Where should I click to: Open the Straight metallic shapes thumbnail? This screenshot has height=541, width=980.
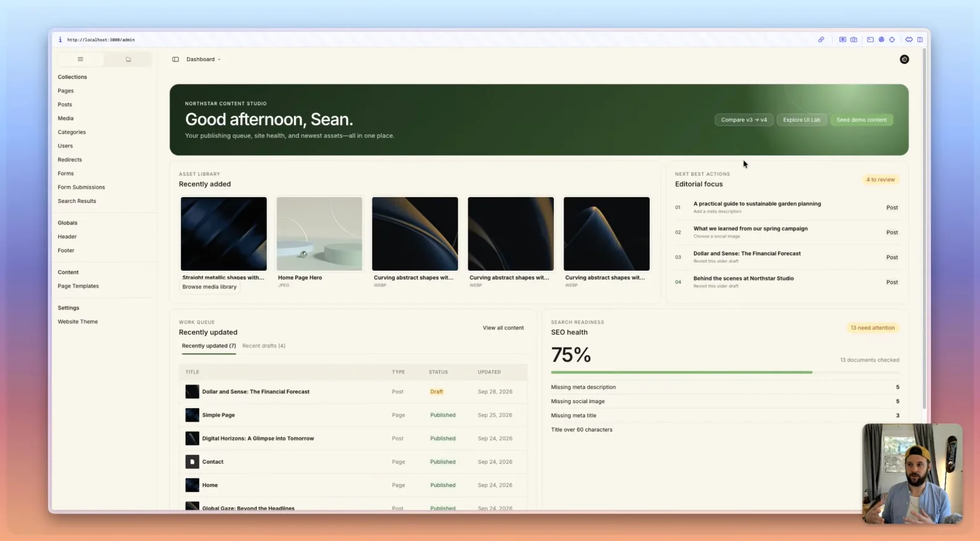(x=224, y=234)
